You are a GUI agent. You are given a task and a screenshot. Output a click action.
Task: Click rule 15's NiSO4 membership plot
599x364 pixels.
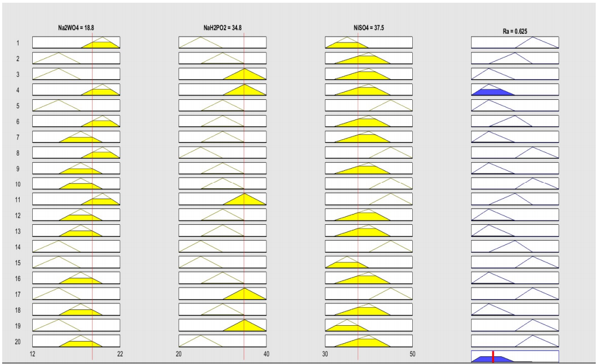coord(369,262)
